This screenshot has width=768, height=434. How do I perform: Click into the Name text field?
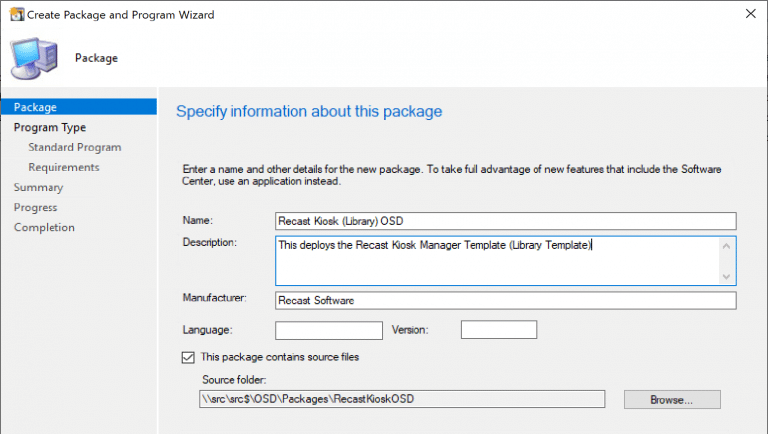(505, 221)
